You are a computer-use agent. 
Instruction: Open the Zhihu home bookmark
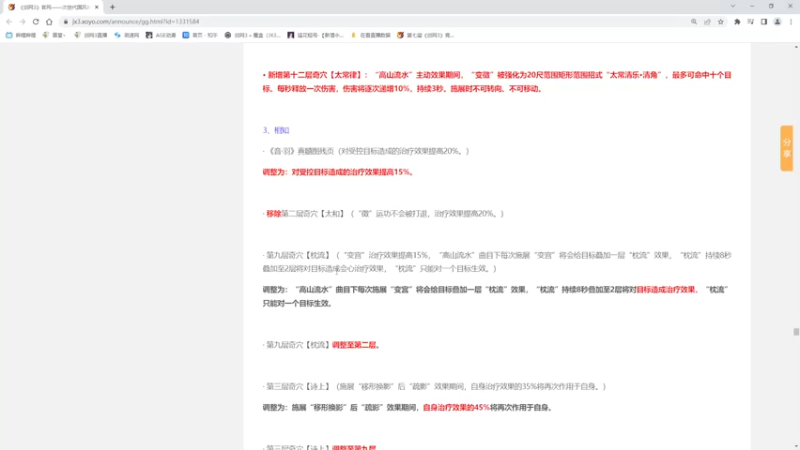pyautogui.click(x=200, y=35)
